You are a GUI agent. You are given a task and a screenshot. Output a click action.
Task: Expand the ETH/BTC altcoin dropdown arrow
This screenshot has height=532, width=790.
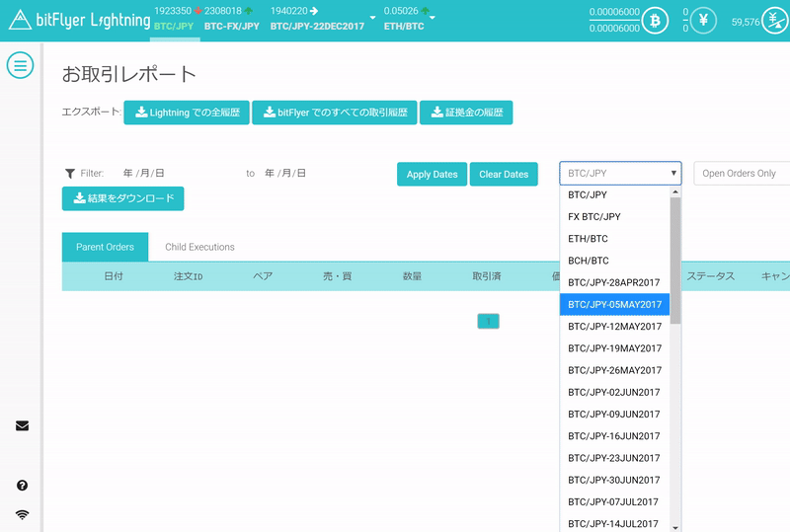(x=433, y=18)
